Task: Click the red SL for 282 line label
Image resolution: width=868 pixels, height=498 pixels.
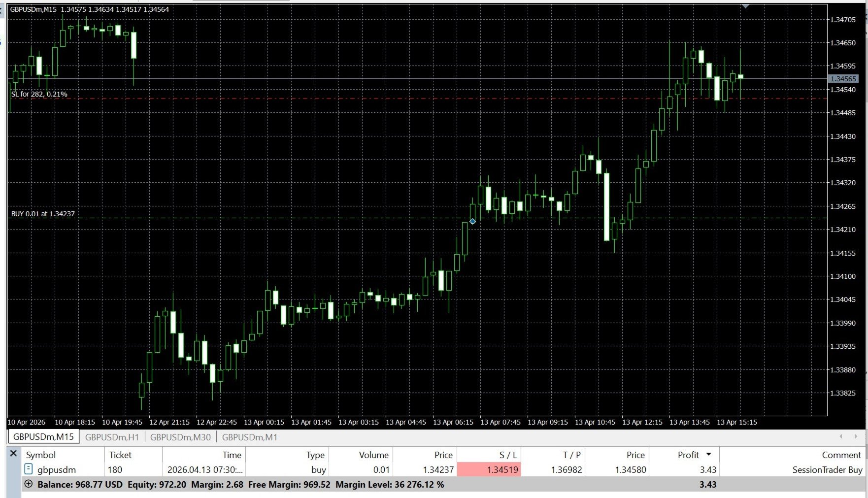Action: point(39,94)
